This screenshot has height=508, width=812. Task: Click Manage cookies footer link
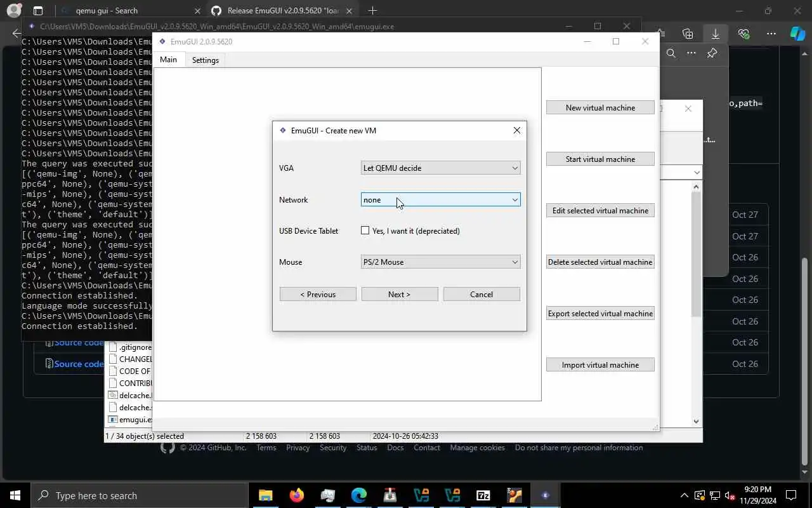[478, 448]
